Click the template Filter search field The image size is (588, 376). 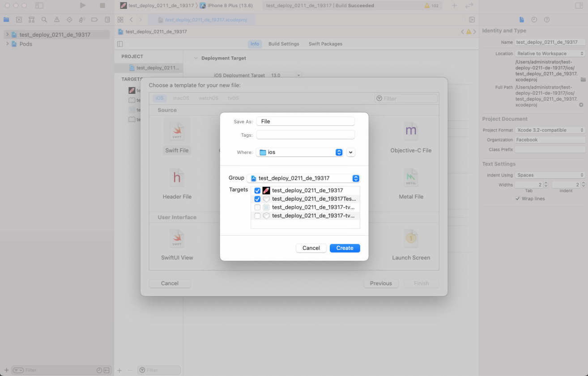coord(406,98)
